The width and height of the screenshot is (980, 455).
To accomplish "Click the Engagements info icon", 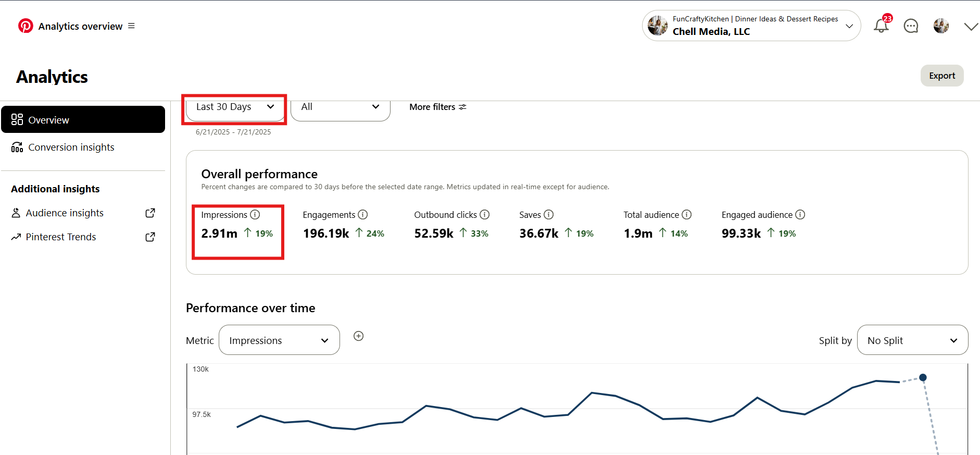I will [x=363, y=215].
